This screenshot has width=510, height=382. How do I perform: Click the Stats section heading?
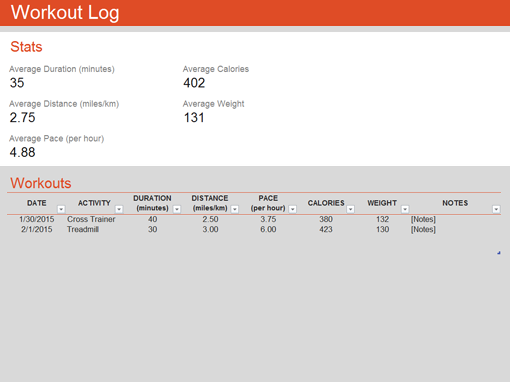pyautogui.click(x=26, y=47)
